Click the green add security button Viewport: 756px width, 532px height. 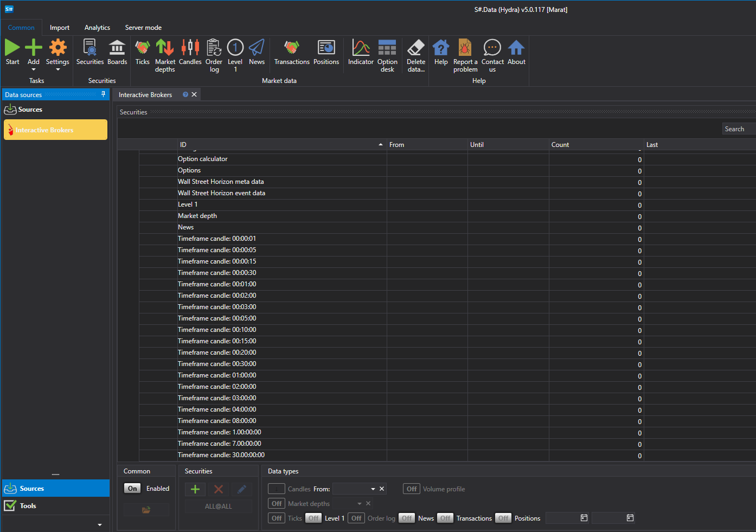tap(195, 489)
